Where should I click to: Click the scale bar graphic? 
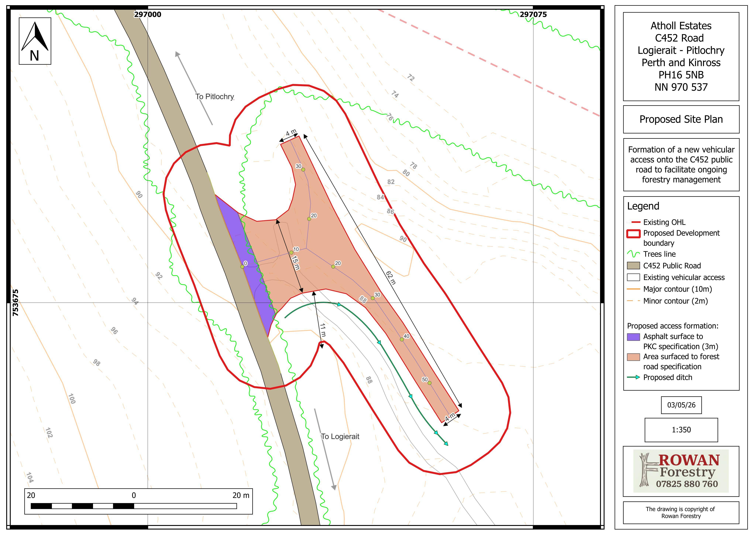coord(134,506)
